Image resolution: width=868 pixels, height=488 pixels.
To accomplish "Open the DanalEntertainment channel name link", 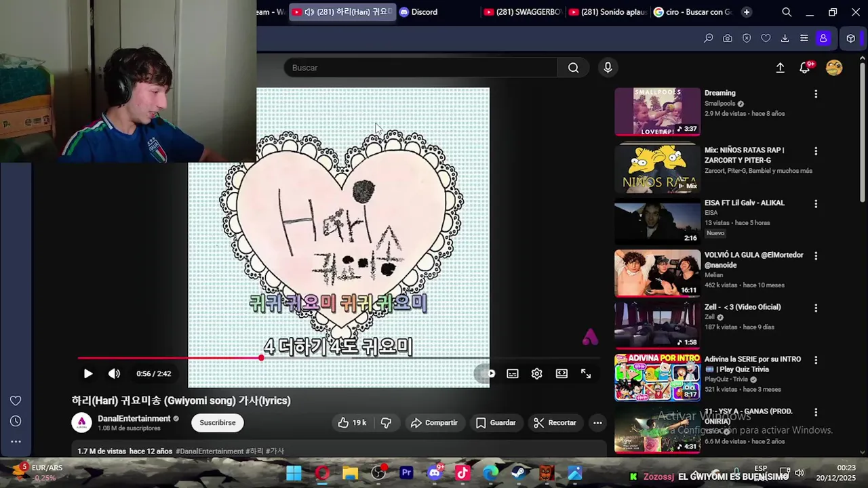I will pyautogui.click(x=134, y=418).
